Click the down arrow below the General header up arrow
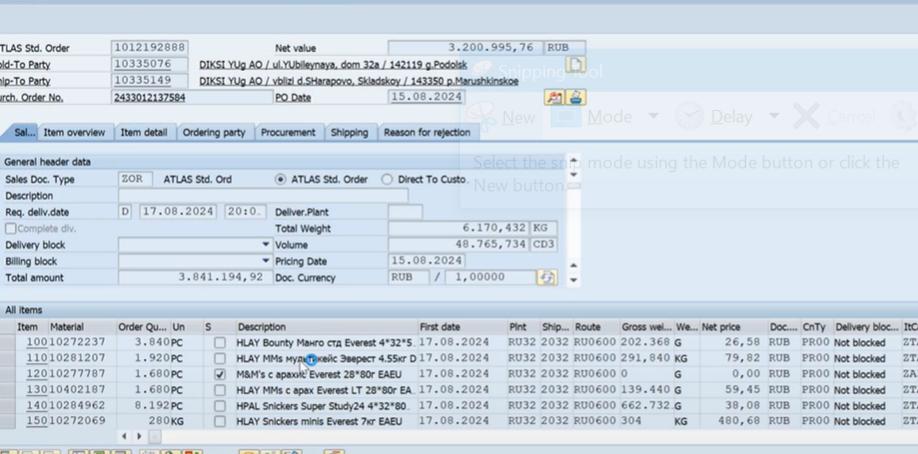Screen dimensions: 918x454 [x=574, y=174]
